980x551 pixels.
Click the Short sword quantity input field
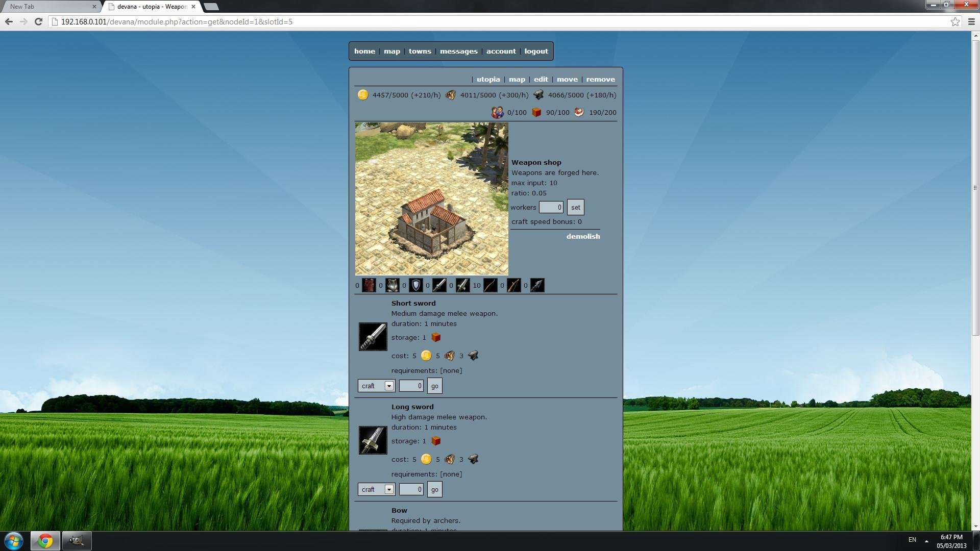[410, 386]
